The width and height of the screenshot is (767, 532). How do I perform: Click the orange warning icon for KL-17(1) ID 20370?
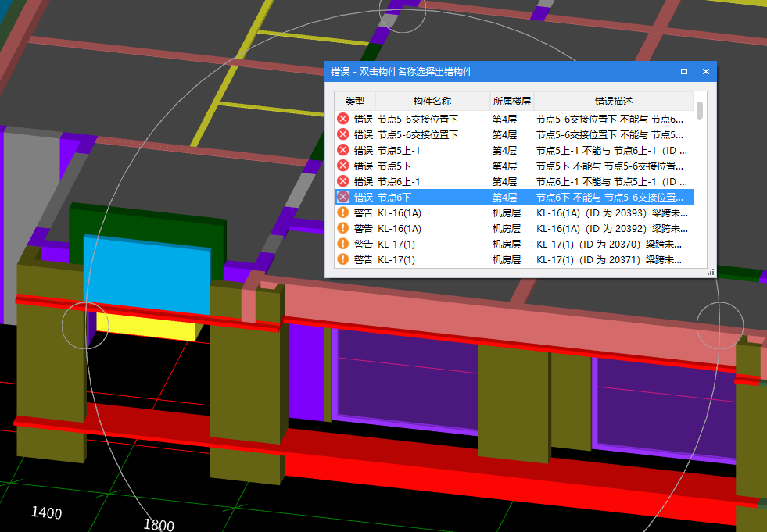tap(343, 244)
